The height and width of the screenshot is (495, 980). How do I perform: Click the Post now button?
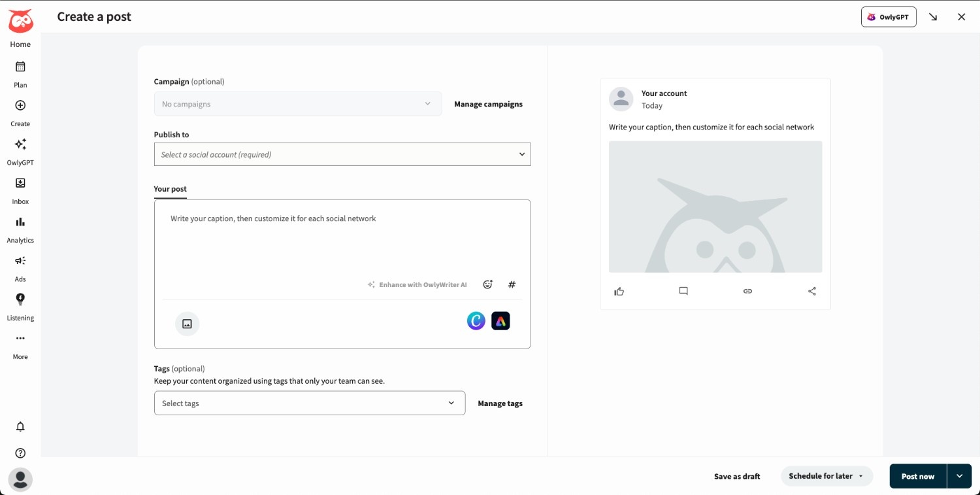click(x=918, y=476)
